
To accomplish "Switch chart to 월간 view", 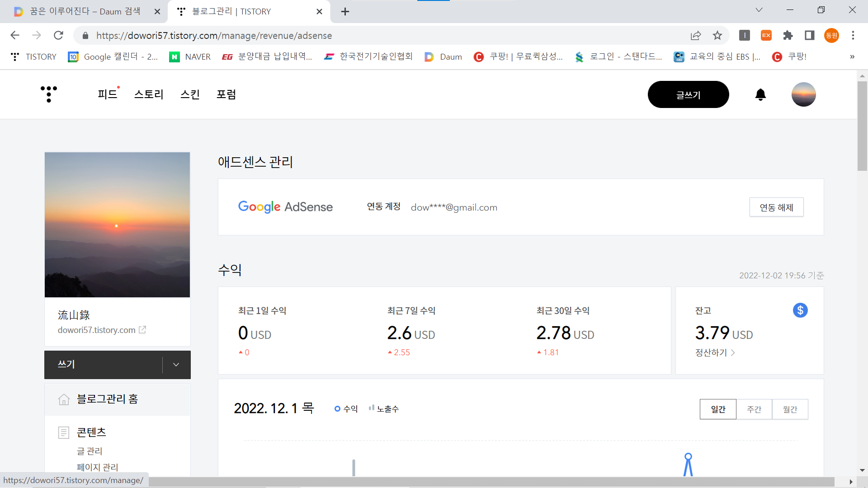I will pyautogui.click(x=790, y=409).
